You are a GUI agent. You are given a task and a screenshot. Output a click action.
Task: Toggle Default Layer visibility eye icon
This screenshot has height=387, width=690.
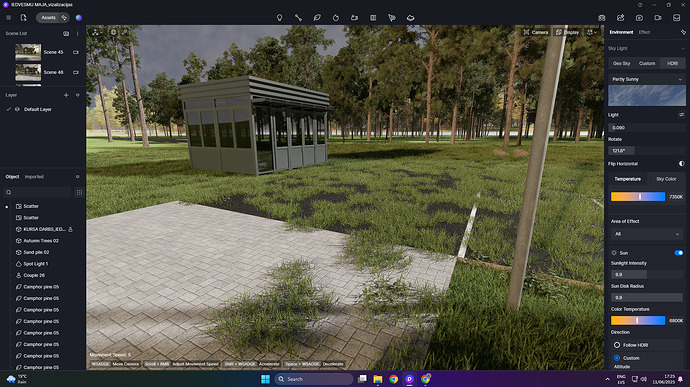pyautogui.click(x=17, y=109)
